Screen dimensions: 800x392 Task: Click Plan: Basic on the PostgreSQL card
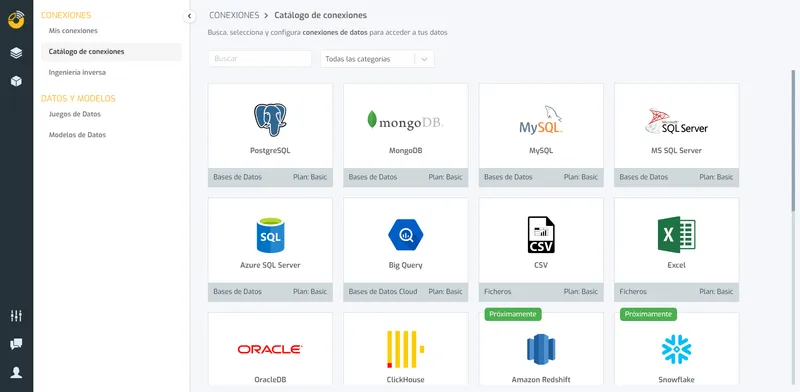310,178
